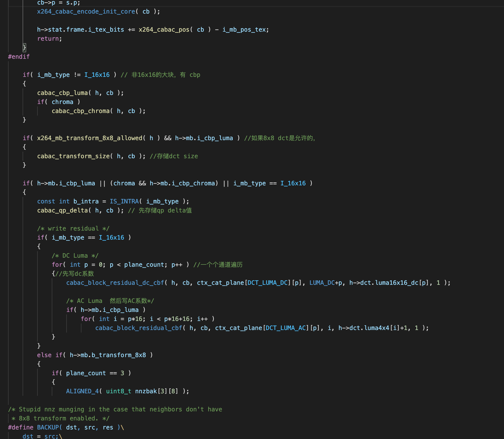
Task: Click the cabac_qp_delta function call
Action: [x=63, y=210]
